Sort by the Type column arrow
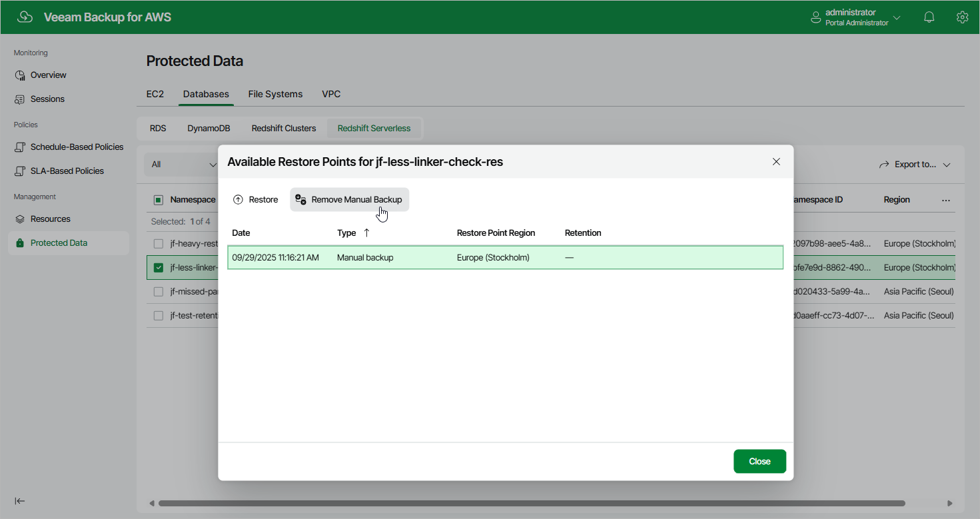The image size is (980, 519). [366, 233]
